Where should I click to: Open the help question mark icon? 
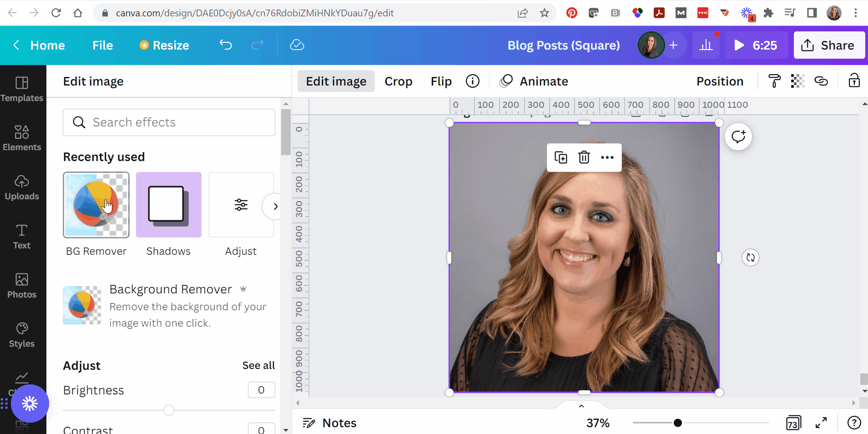pyautogui.click(x=854, y=423)
